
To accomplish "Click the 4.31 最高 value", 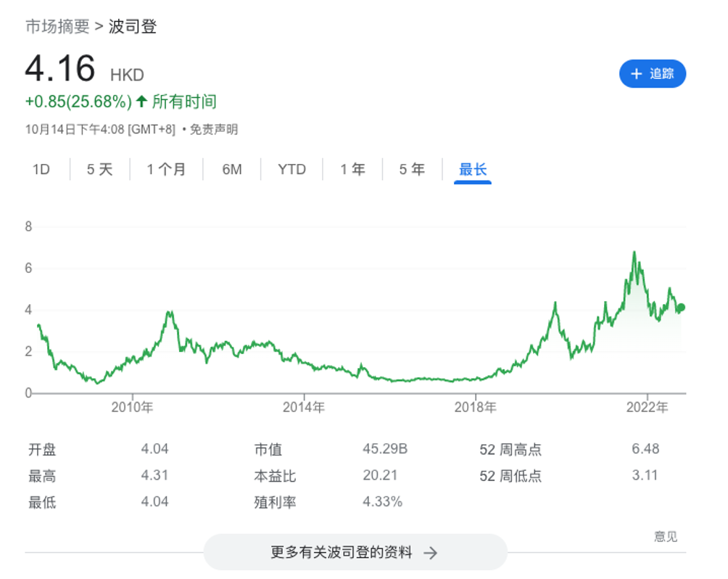I will pos(154,475).
